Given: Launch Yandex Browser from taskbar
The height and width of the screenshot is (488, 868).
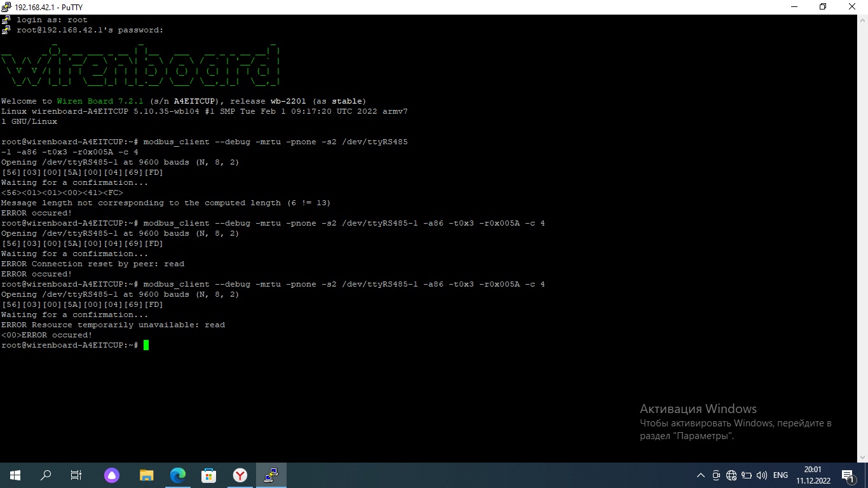Looking at the screenshot, I should pyautogui.click(x=240, y=475).
